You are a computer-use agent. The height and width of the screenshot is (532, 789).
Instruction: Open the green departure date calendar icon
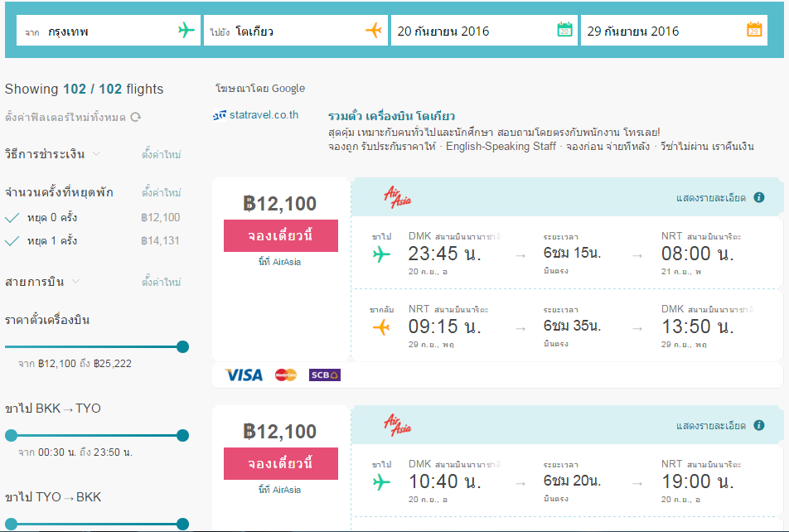564,30
